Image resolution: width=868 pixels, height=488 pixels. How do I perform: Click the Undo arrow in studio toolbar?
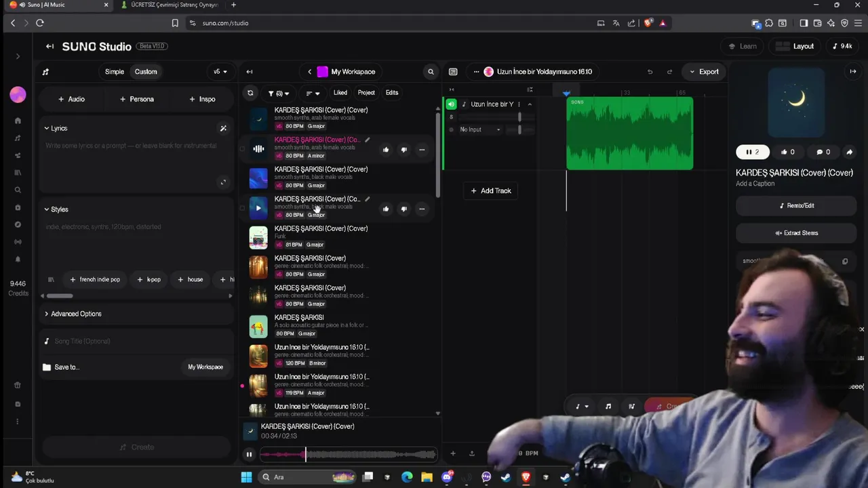click(650, 71)
